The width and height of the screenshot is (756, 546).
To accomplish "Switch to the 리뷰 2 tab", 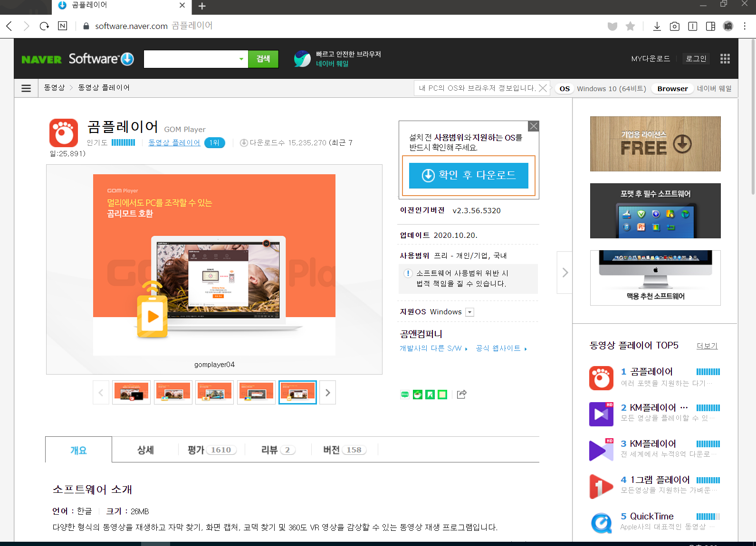I will click(x=278, y=450).
